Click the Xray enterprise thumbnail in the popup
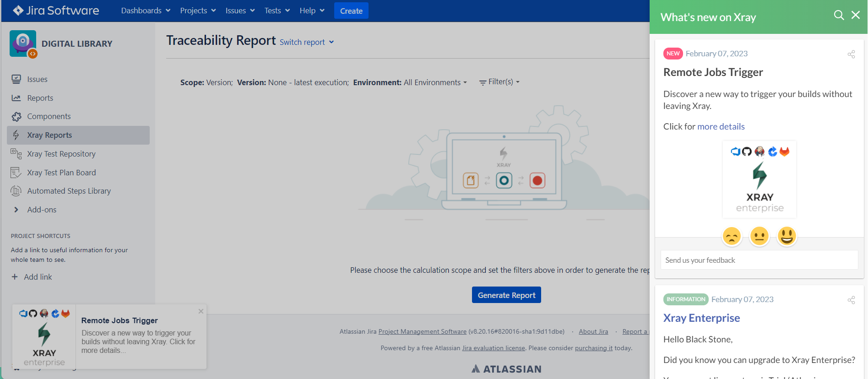The height and width of the screenshot is (379, 868). (x=44, y=337)
